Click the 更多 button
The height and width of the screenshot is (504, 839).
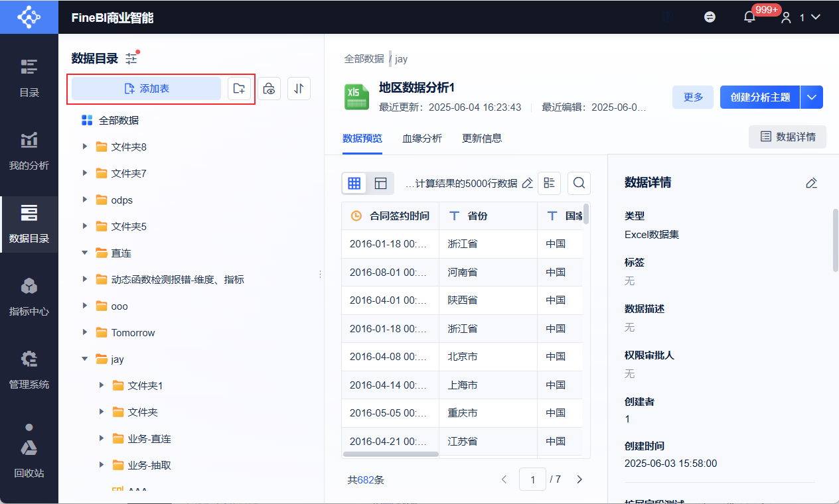(693, 97)
